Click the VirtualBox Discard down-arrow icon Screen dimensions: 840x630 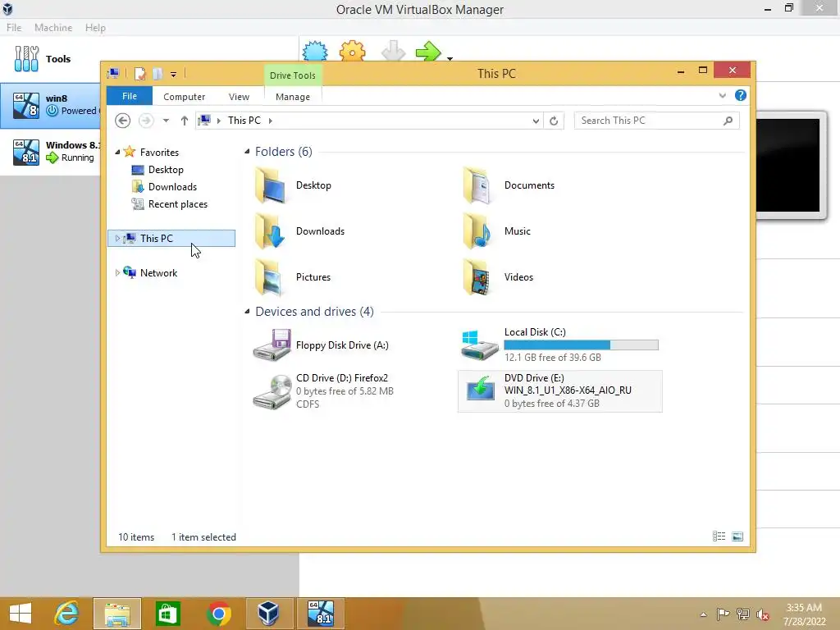[x=393, y=51]
